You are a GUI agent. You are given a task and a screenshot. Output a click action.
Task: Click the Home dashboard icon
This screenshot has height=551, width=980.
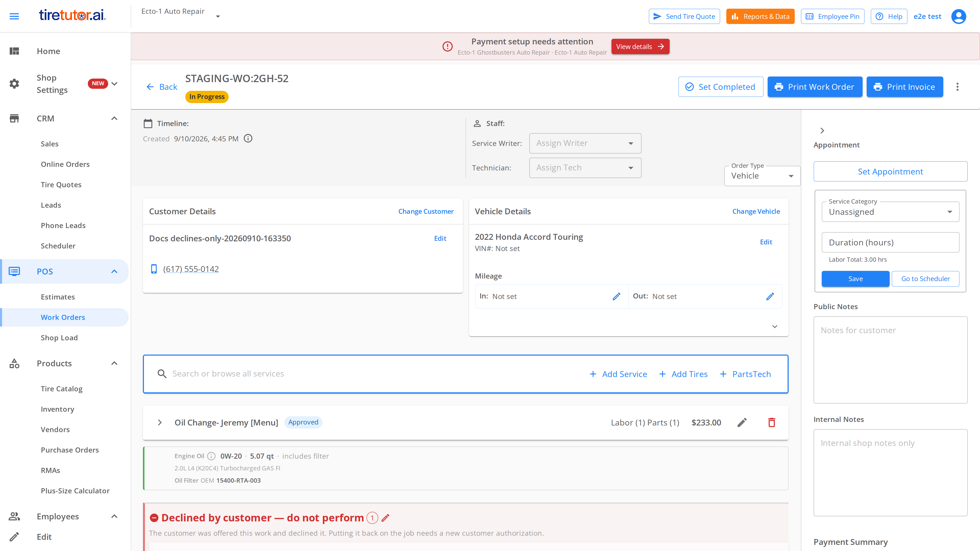coord(15,51)
